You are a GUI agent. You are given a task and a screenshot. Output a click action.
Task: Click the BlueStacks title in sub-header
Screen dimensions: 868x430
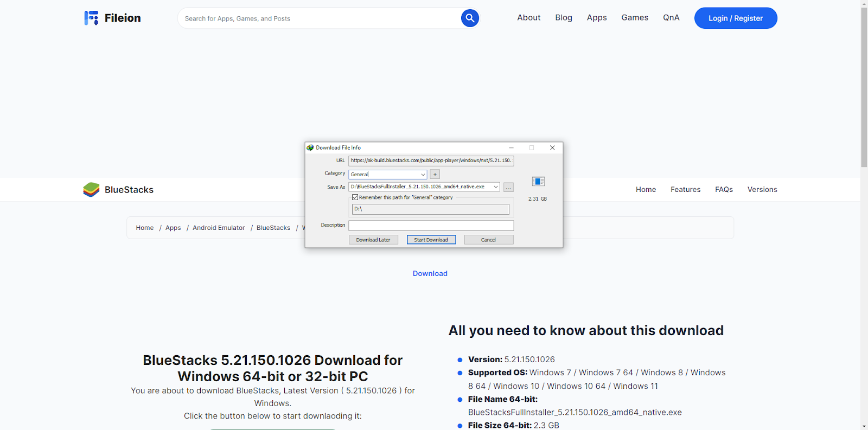point(129,190)
